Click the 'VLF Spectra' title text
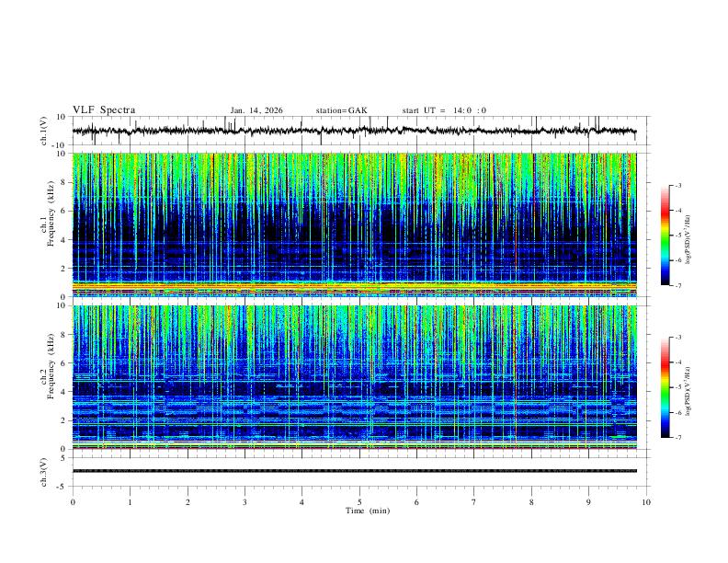Viewport: 728px width, 563px height. pyautogui.click(x=104, y=110)
